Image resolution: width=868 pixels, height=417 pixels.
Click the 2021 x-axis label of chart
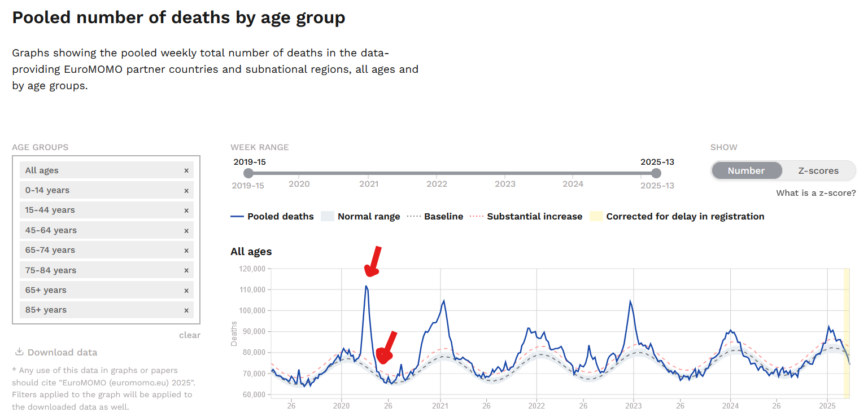(x=439, y=406)
